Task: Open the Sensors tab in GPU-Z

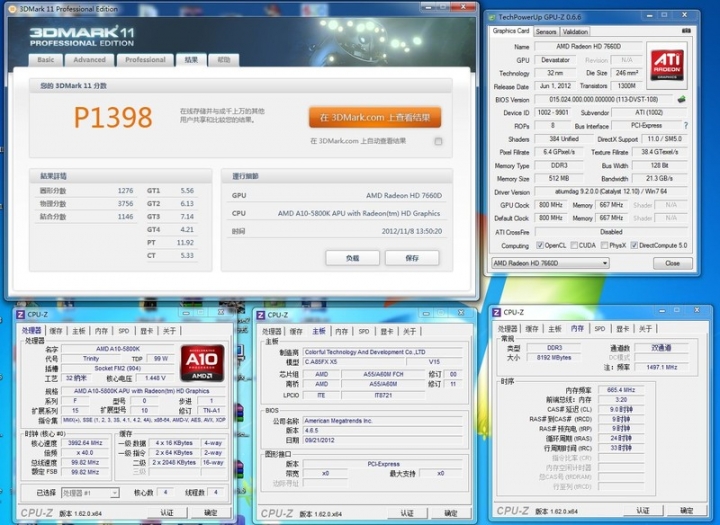Action: pyautogui.click(x=546, y=32)
